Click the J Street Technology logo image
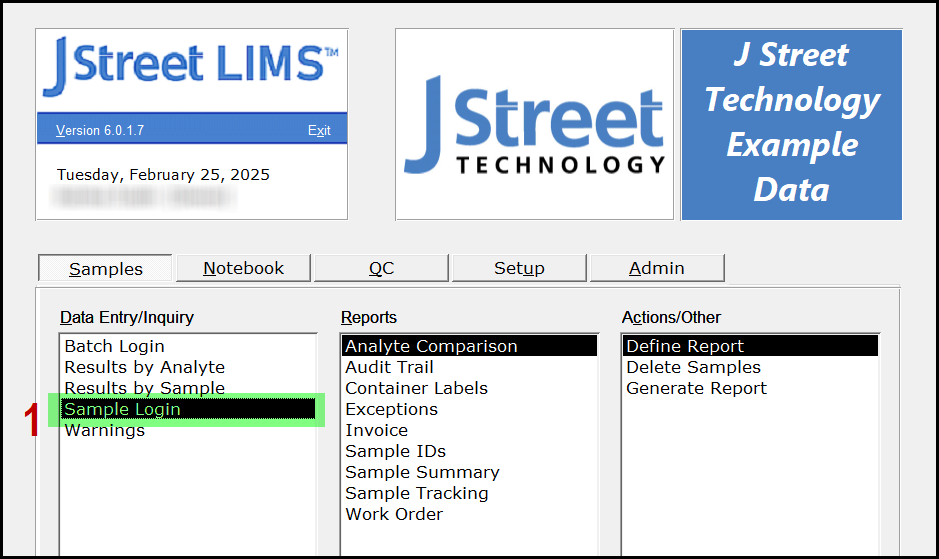The image size is (939, 559). tap(534, 125)
